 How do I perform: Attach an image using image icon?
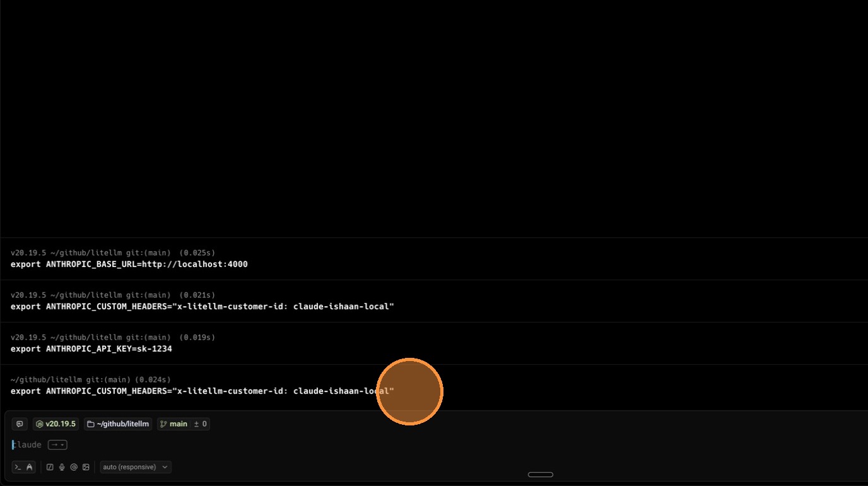click(x=86, y=467)
